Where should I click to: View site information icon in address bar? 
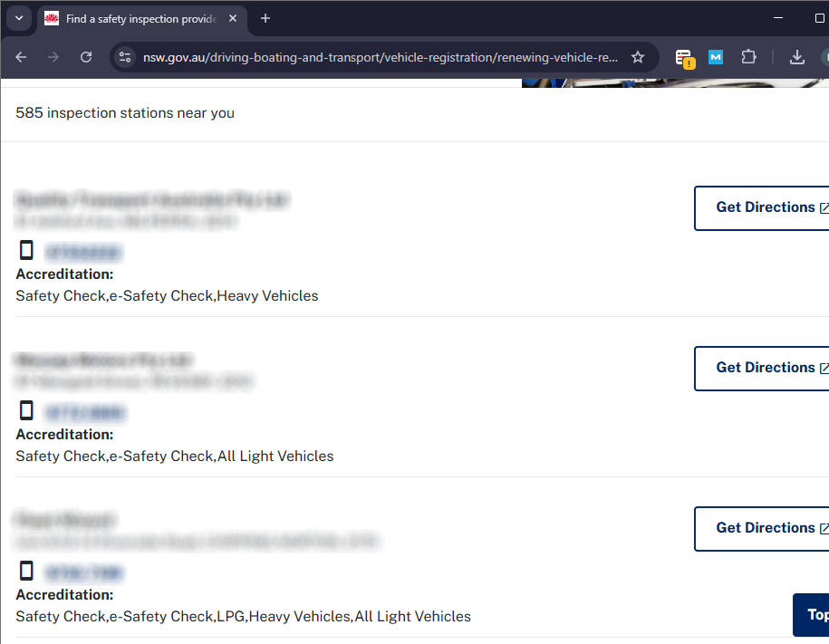pyautogui.click(x=125, y=57)
